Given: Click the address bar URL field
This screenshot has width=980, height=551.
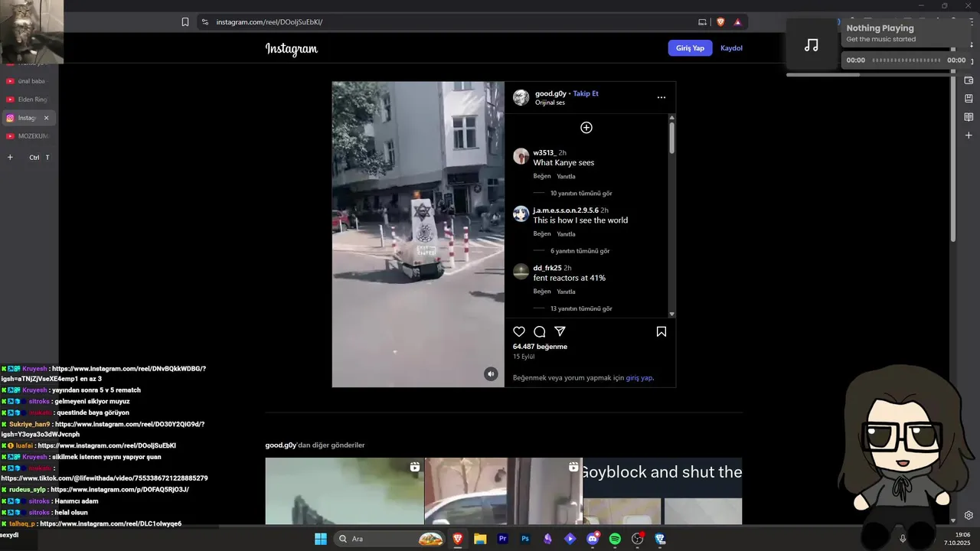Looking at the screenshot, I should [x=452, y=22].
